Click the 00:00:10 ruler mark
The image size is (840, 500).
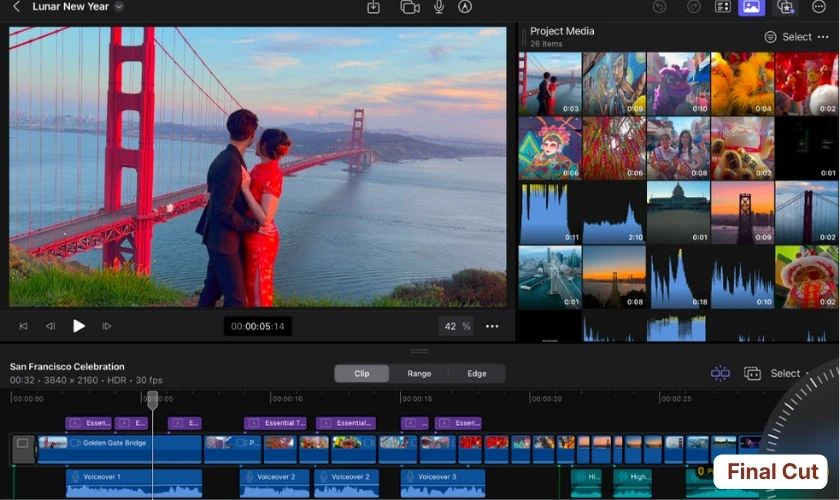(288, 399)
